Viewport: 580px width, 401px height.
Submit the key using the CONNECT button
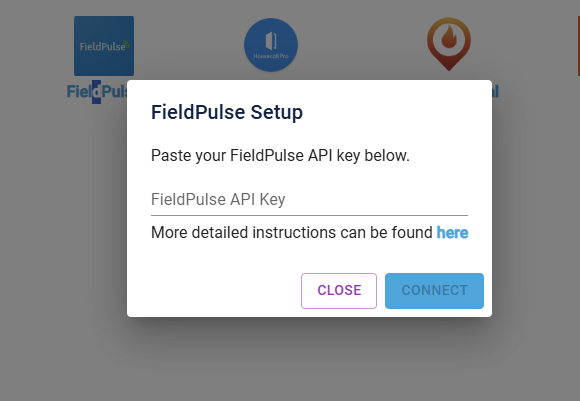click(434, 291)
